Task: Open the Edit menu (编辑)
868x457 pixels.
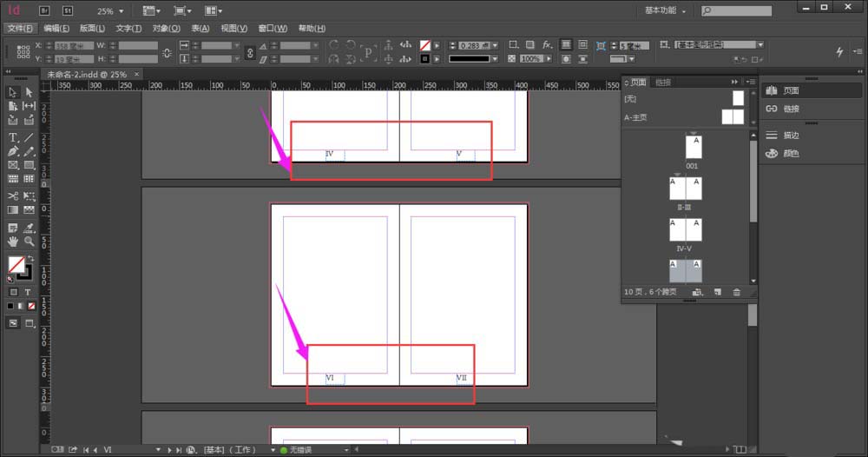Action: point(56,29)
